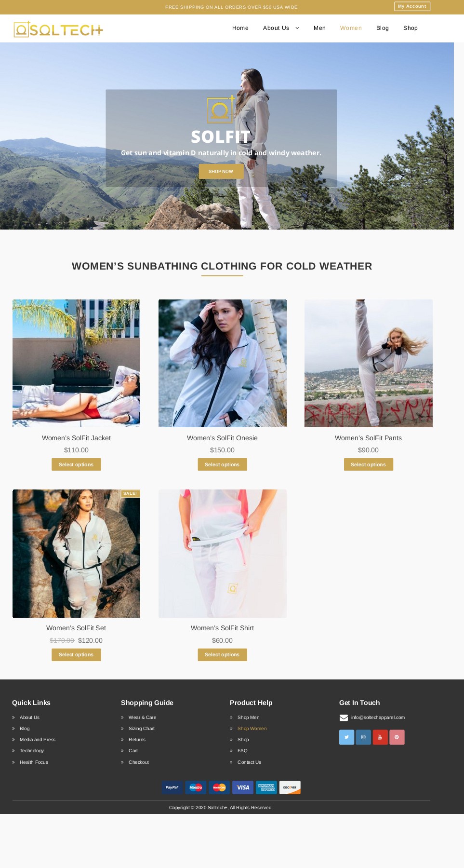Open the Women's SolFit Pants thumbnail
This screenshot has height=868, width=464.
pos(369,363)
